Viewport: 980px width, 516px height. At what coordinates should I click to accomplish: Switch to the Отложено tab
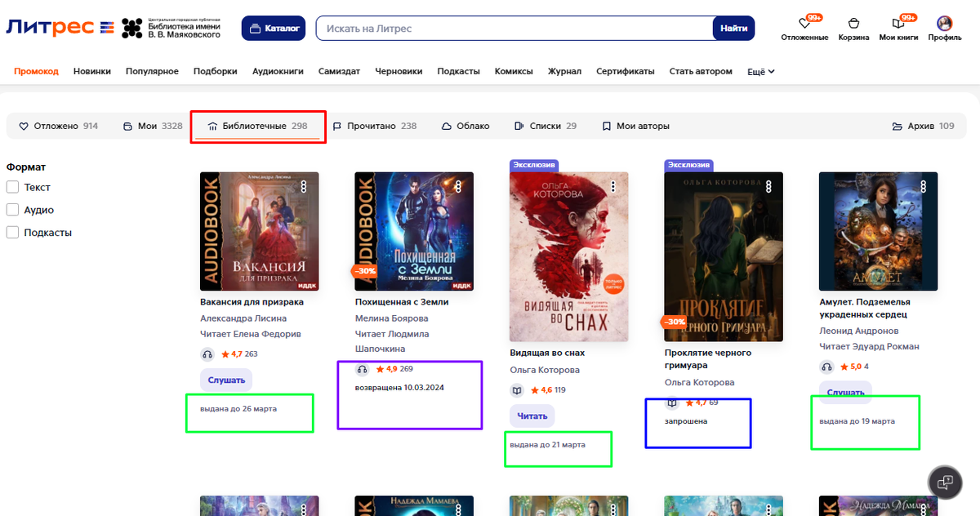tap(58, 126)
